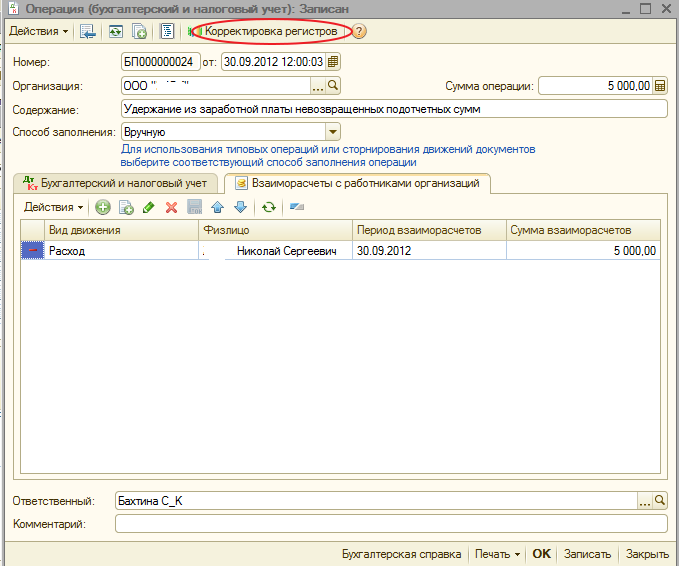
Task: Move the row up with blue arrow
Action: [217, 207]
